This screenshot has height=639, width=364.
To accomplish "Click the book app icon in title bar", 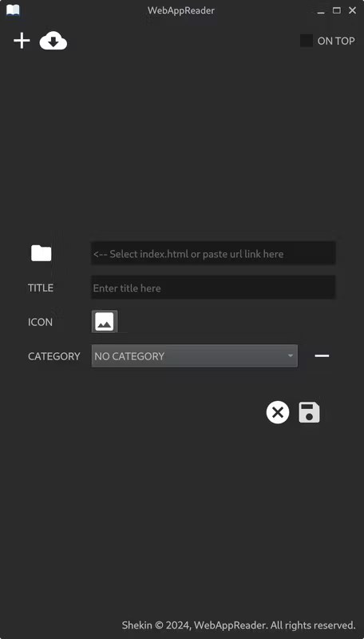I will pos(13,10).
